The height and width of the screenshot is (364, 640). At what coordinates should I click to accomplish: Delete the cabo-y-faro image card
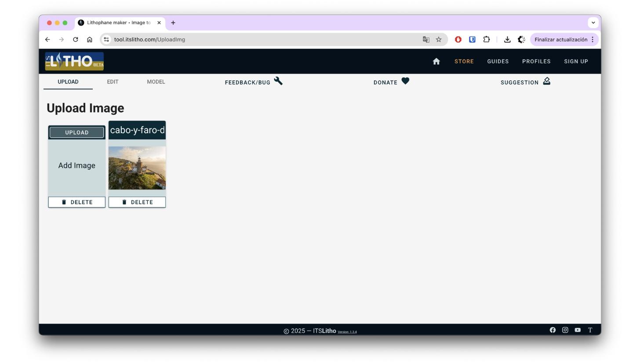[137, 202]
